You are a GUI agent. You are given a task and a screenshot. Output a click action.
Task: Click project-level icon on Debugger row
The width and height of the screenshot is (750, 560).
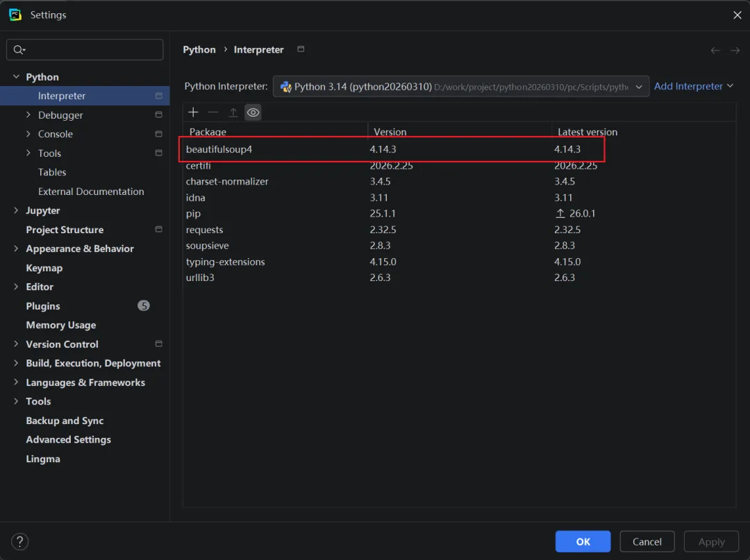click(x=159, y=114)
